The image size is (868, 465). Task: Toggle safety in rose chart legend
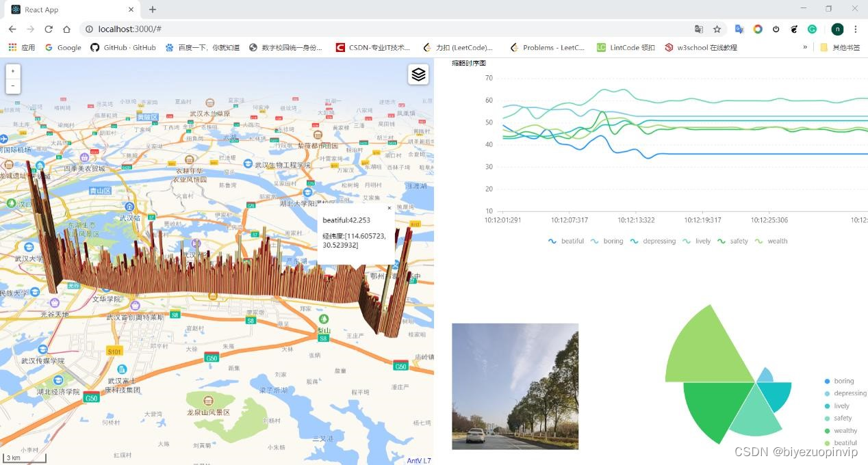click(839, 418)
